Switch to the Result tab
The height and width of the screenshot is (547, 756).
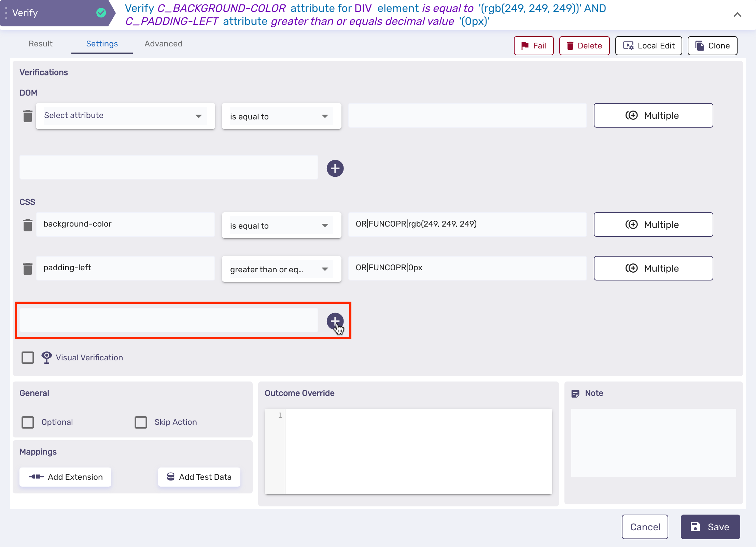(41, 44)
